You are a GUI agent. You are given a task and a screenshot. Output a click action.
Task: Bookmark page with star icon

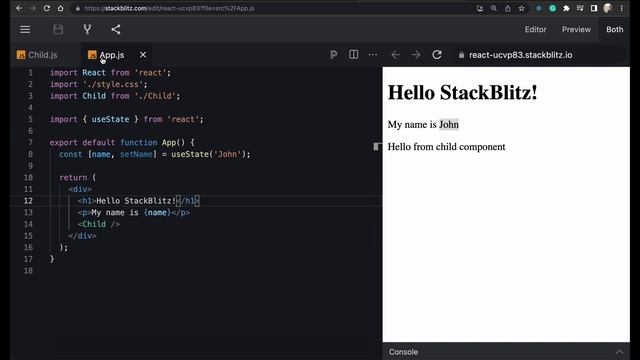(521, 8)
